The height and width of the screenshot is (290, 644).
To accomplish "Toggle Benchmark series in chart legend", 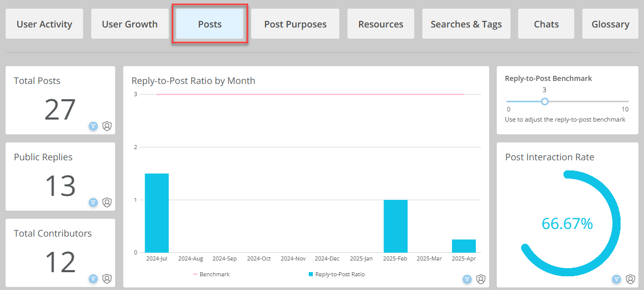I will (x=211, y=274).
